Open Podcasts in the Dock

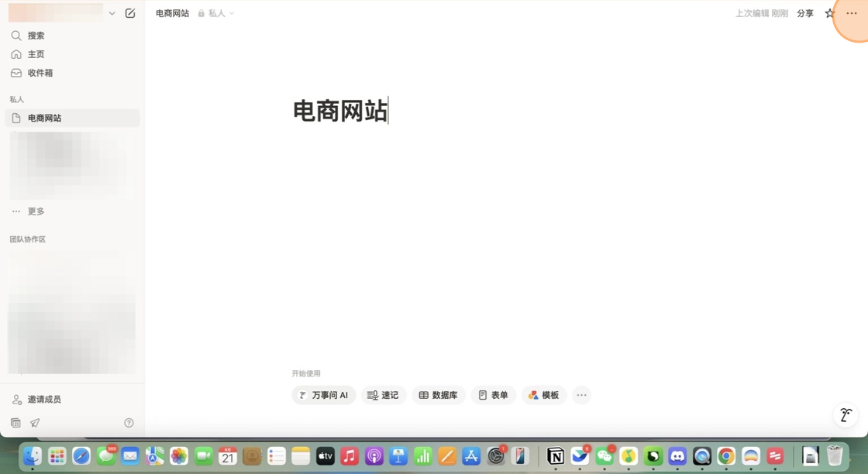tap(374, 455)
